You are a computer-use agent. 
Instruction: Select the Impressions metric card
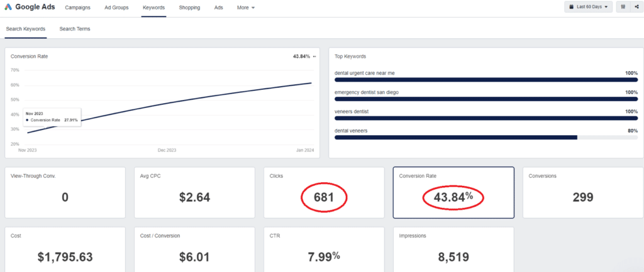pos(453,250)
